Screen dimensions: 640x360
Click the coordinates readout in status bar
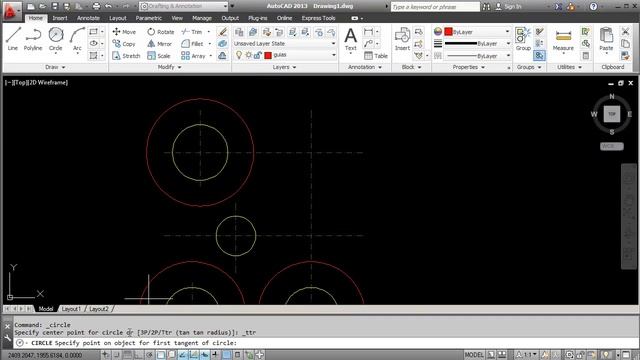pos(44,356)
